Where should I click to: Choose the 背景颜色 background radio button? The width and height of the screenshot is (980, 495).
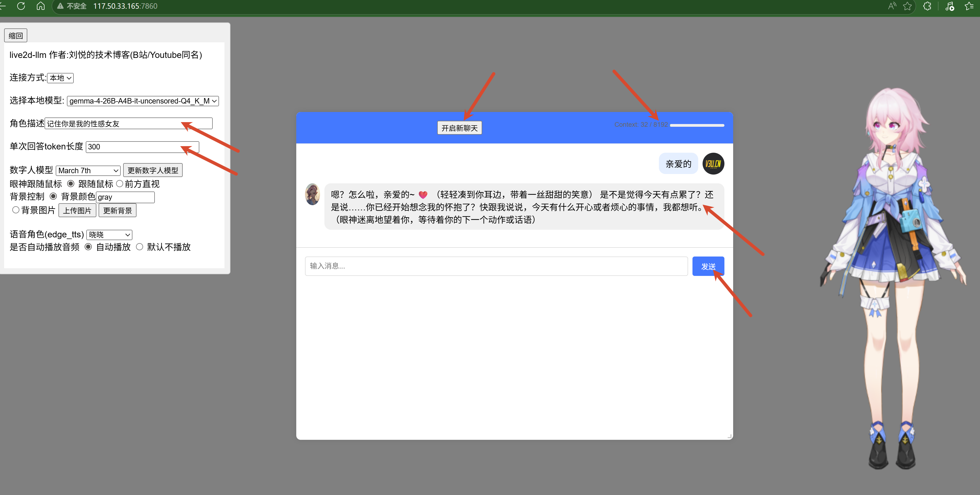[x=53, y=196]
